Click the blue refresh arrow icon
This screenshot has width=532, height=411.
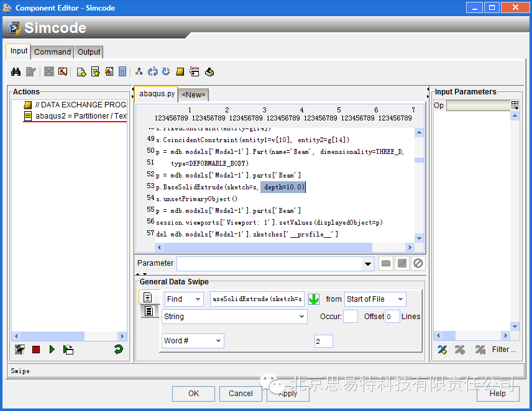[166, 71]
